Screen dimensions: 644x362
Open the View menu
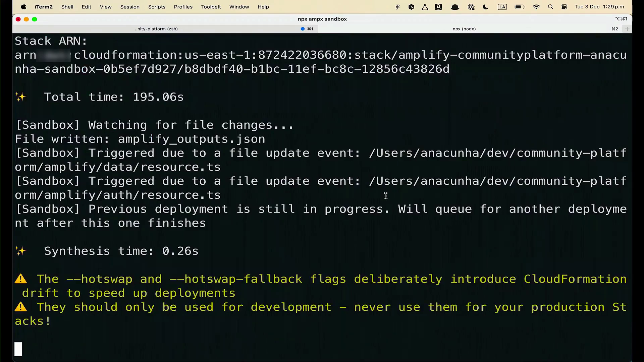(x=106, y=7)
